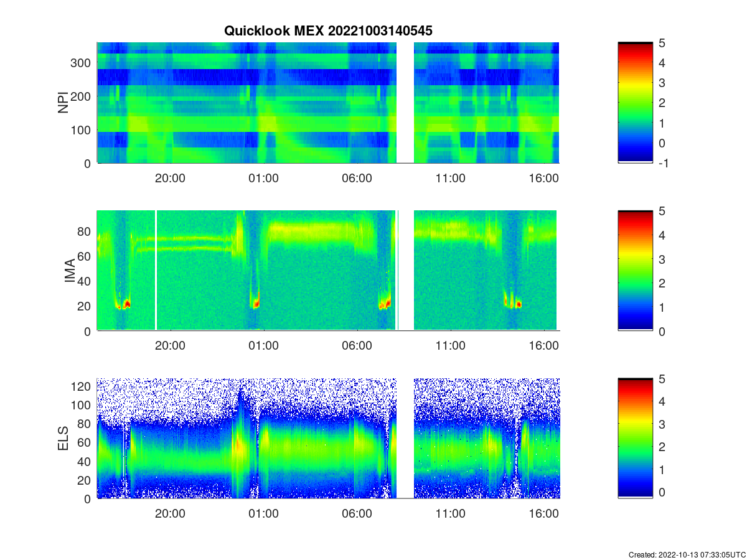Click the Created 2022-10-13 07:33:05UTC timestamp

point(687,554)
